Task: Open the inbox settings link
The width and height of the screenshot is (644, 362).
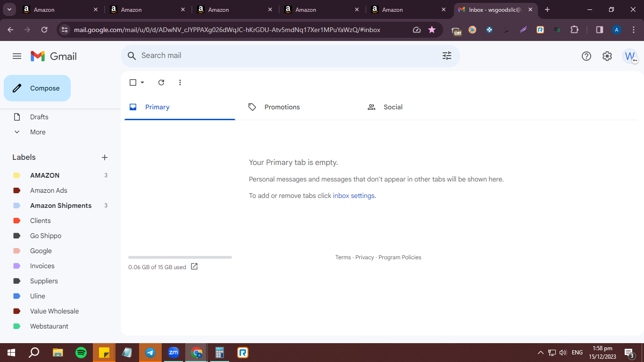Action: [354, 196]
